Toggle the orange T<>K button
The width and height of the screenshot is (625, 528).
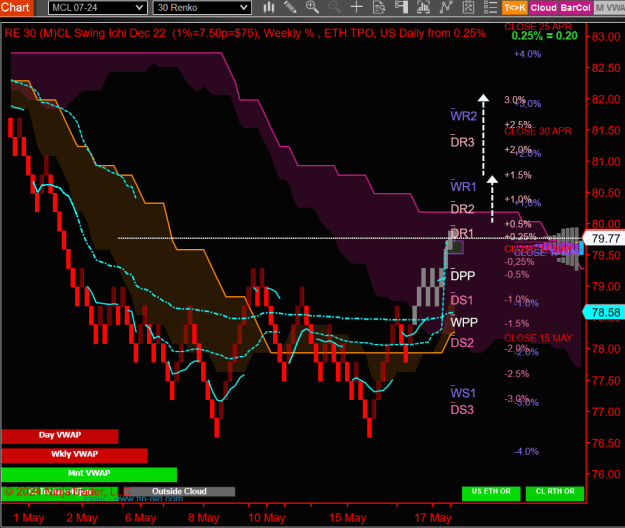515,8
